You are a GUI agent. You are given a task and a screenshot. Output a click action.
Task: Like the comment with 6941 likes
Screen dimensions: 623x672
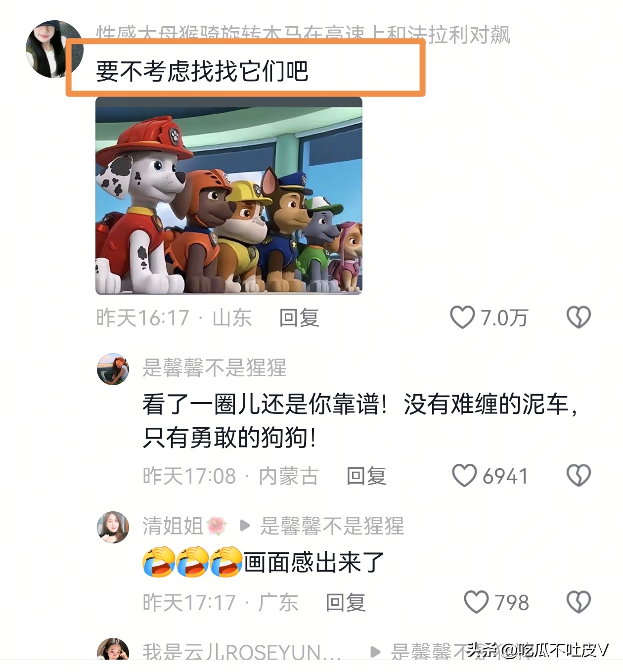coord(464,475)
